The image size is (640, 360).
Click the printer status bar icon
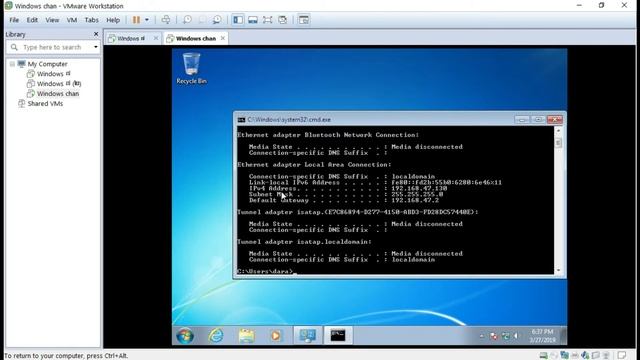tap(575, 355)
